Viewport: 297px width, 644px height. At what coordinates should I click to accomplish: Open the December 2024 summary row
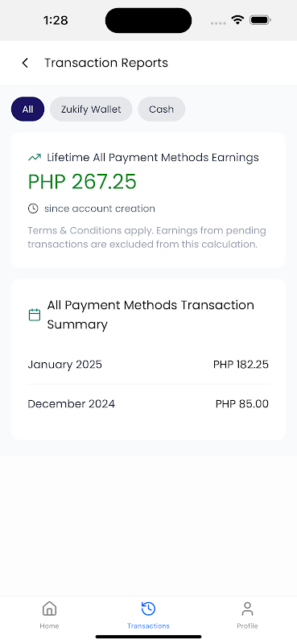point(148,404)
